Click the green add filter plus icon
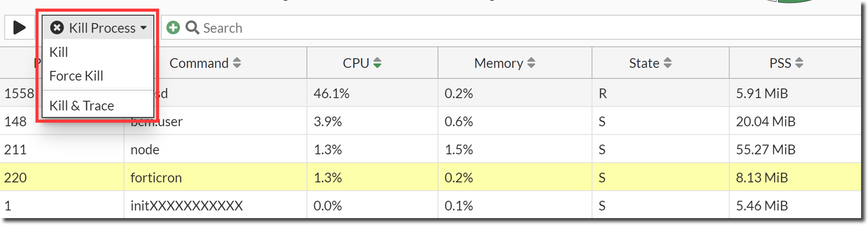 [173, 28]
